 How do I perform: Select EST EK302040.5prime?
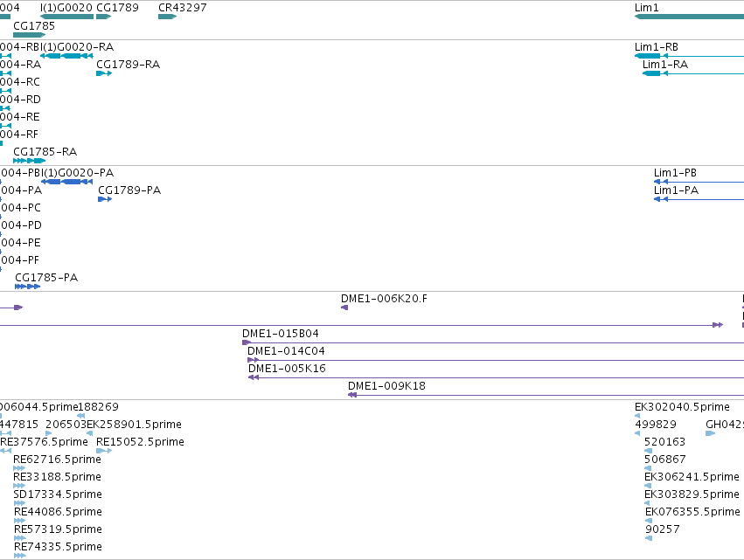tap(637, 416)
